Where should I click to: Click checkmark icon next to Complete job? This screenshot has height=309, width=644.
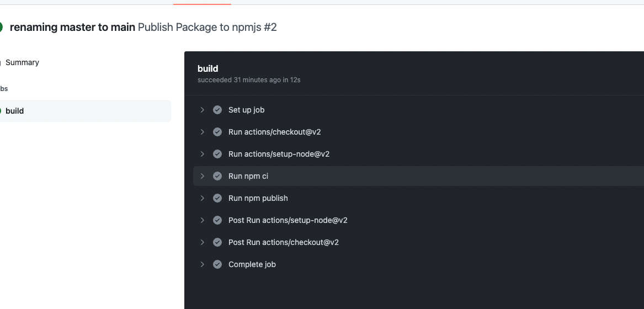click(x=217, y=264)
